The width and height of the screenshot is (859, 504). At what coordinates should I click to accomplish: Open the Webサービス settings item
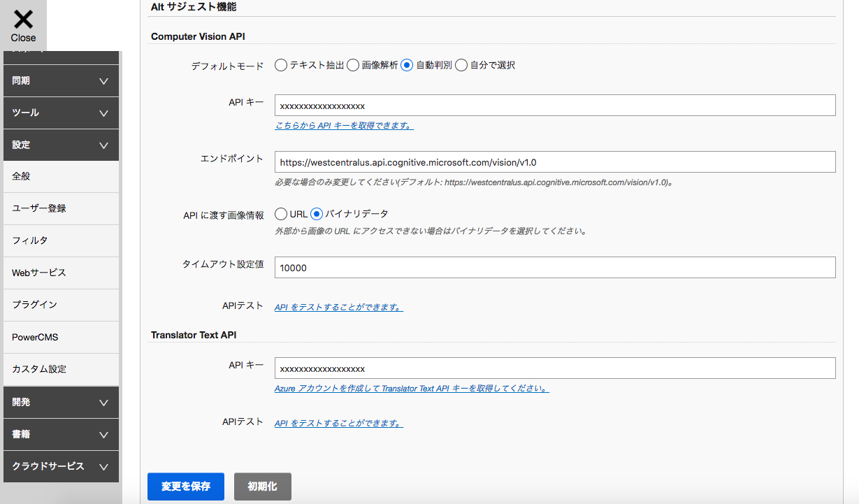[x=61, y=273]
